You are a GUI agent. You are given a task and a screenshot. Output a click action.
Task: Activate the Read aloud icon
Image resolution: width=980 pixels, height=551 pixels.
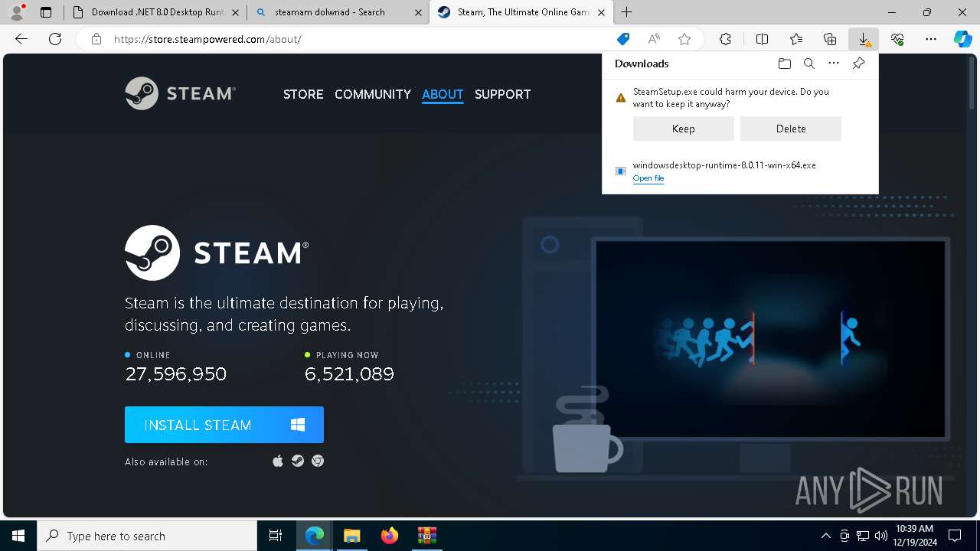click(654, 39)
